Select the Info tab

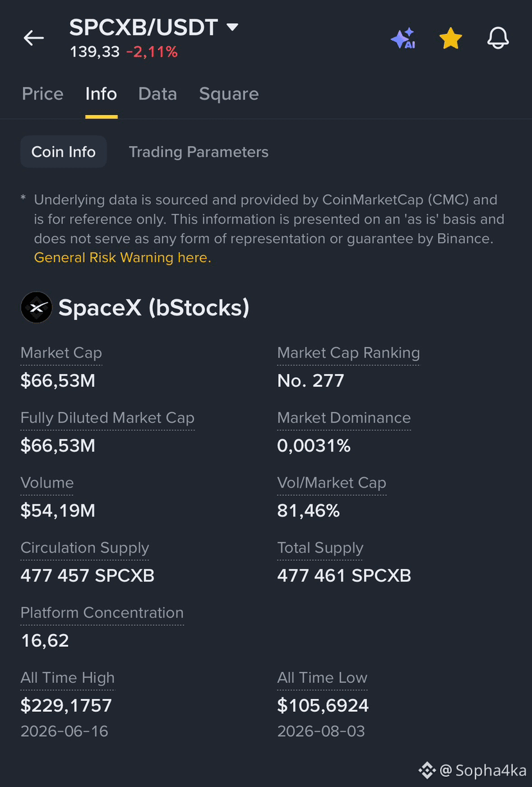point(101,94)
